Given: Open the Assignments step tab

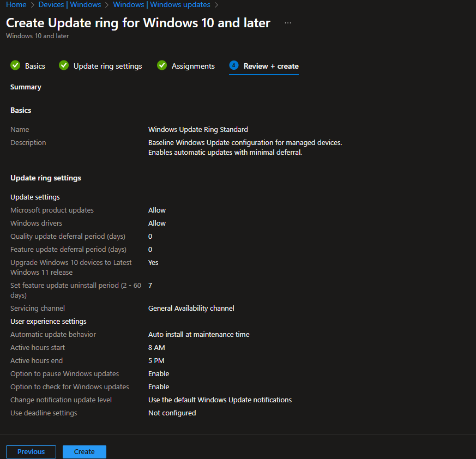Looking at the screenshot, I should pos(193,66).
